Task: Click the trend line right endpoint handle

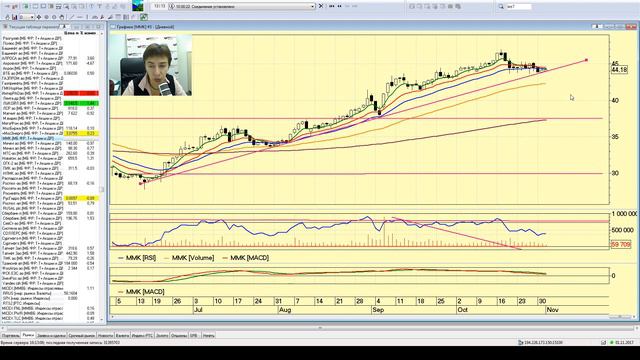Action: [587, 60]
